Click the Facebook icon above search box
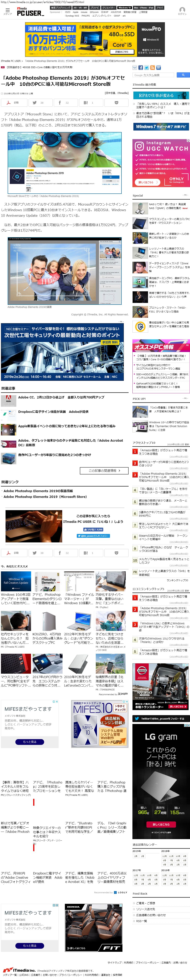This screenshot has width=190, height=980. 140,67
